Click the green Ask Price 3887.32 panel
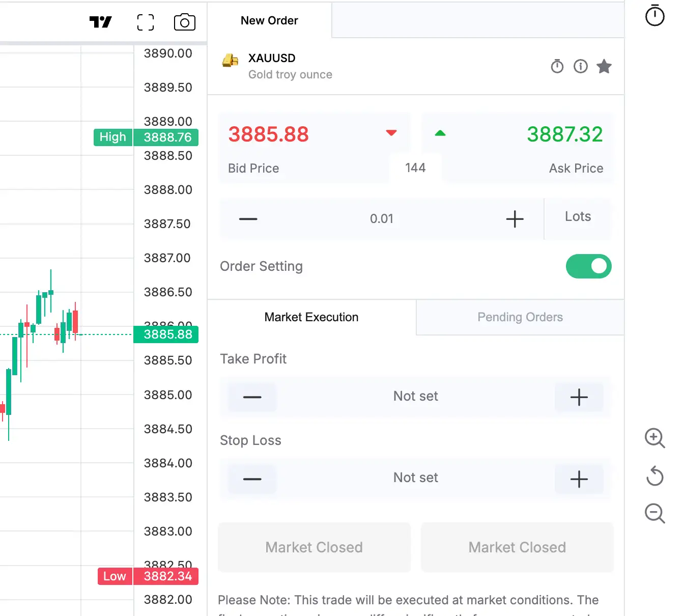Image resolution: width=683 pixels, height=616 pixels. click(x=527, y=148)
